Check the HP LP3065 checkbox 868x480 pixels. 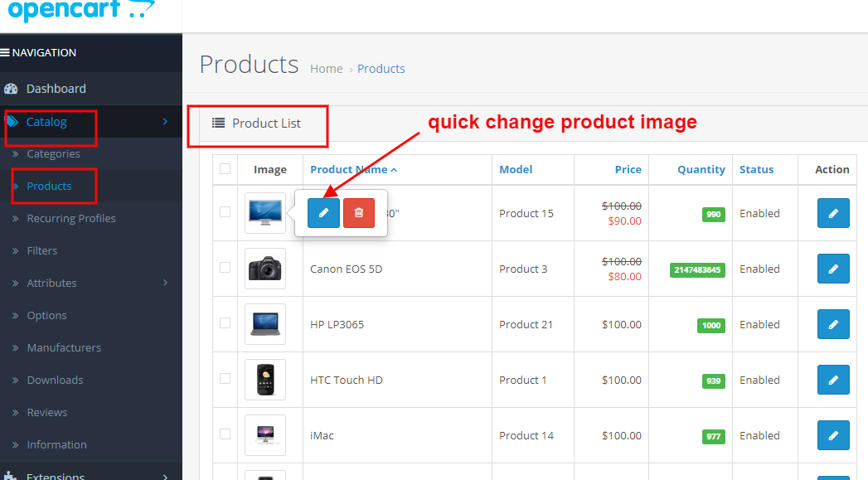click(225, 322)
